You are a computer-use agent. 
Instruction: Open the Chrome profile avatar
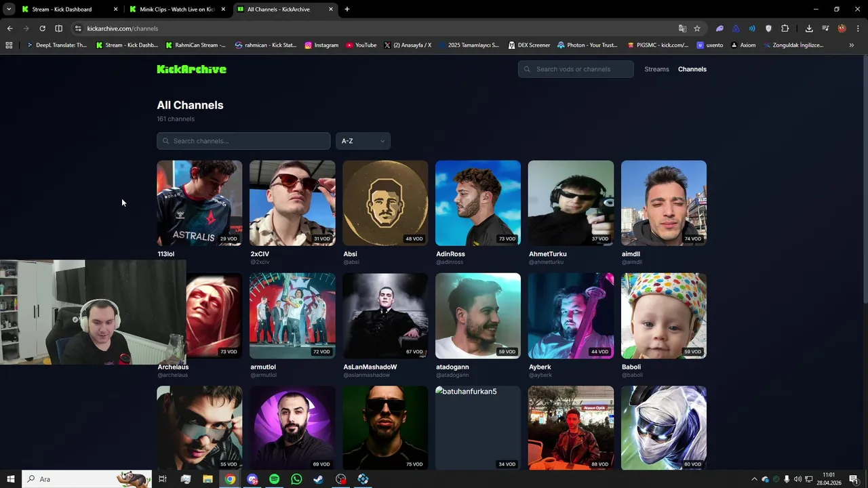842,28
